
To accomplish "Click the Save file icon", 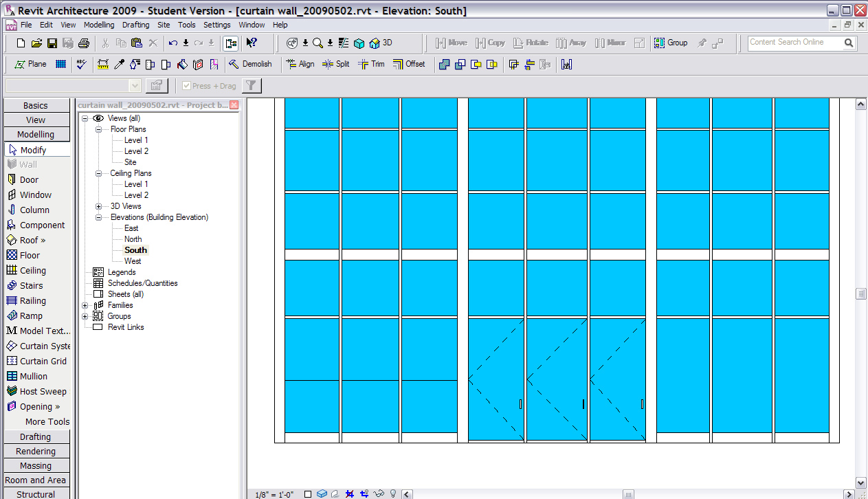I will click(52, 43).
